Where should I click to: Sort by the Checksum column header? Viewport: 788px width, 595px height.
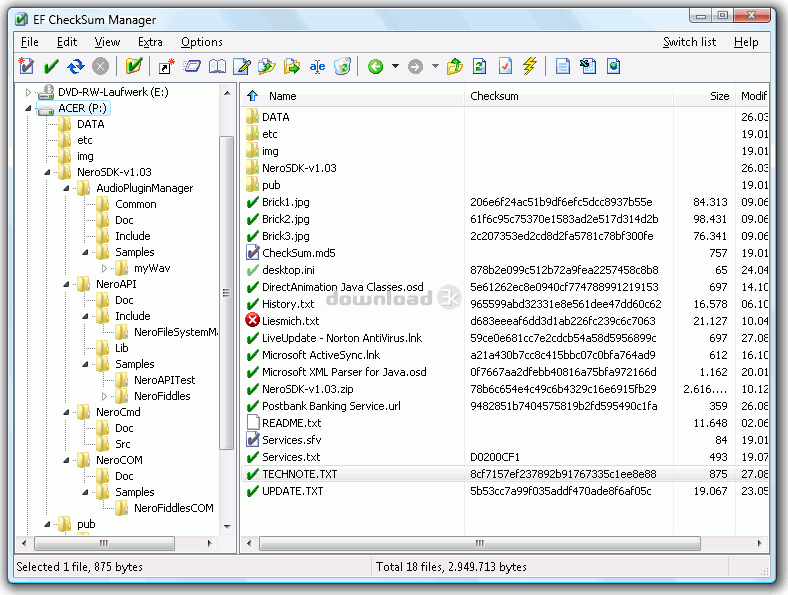[x=568, y=96]
